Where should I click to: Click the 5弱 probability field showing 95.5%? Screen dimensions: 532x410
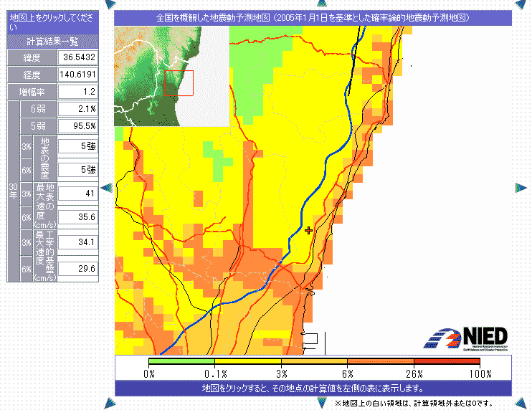78,126
